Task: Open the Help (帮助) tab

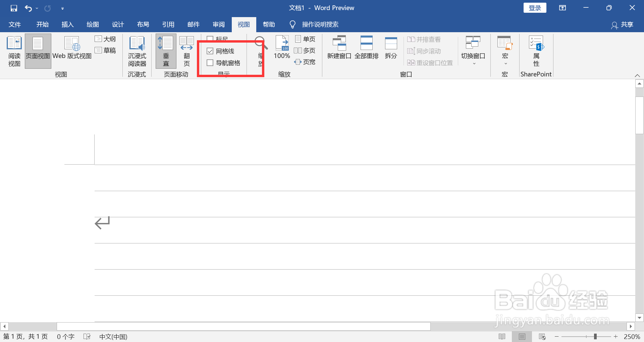Action: pyautogui.click(x=269, y=24)
